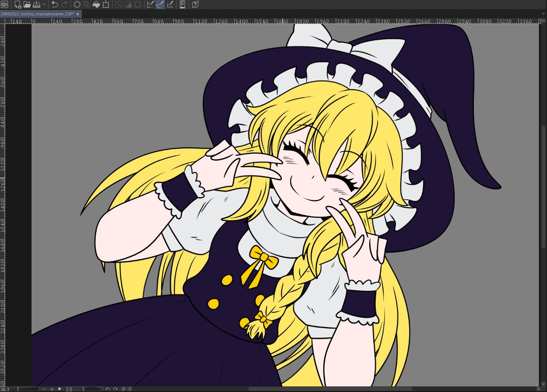The image size is (547, 392).
Task: Create a new canvas document
Action: coord(17,5)
